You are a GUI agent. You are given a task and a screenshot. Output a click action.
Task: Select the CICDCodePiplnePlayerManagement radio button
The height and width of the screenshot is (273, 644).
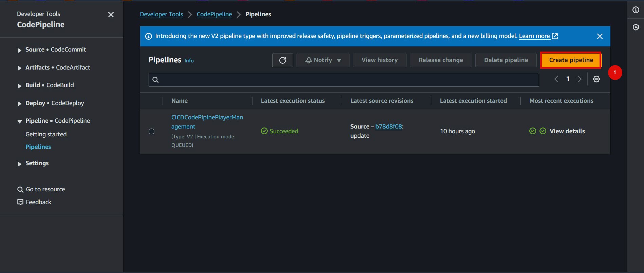pyautogui.click(x=152, y=132)
